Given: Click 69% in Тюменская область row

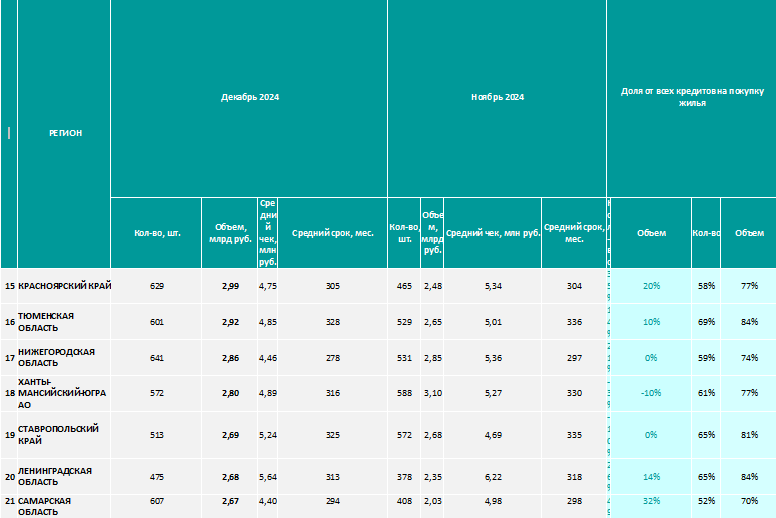Looking at the screenshot, I should (706, 322).
